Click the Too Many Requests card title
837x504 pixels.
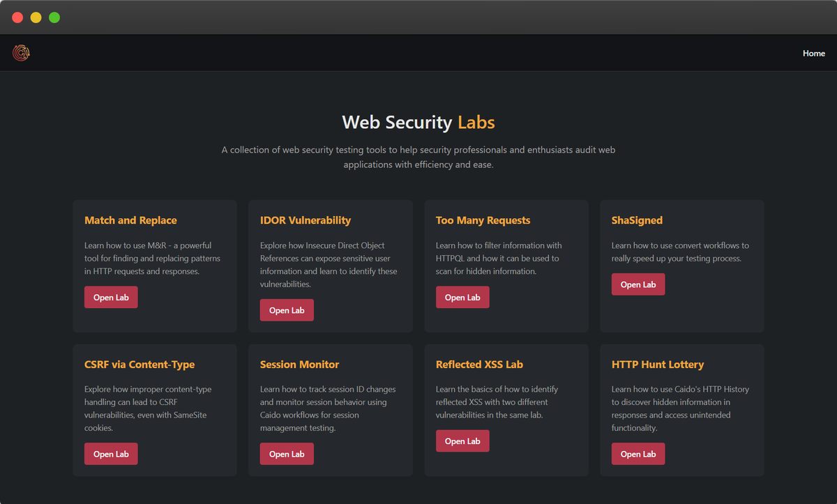tap(483, 220)
